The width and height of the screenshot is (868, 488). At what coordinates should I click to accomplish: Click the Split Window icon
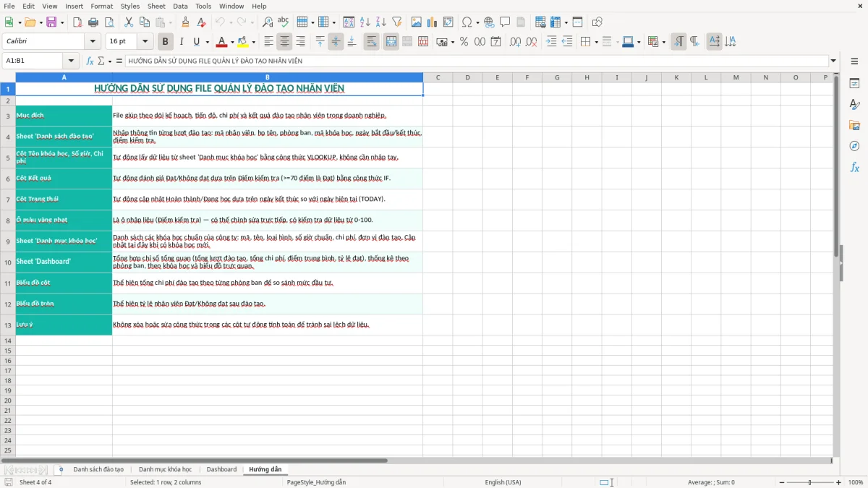[577, 22]
